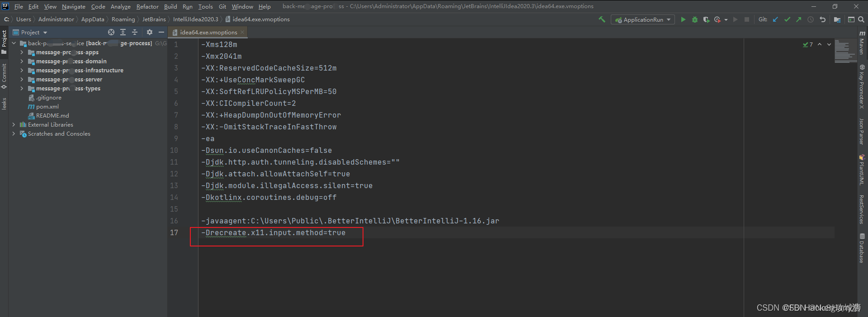Toggle the Json Parser tool window
The height and width of the screenshot is (317, 868).
[862, 132]
